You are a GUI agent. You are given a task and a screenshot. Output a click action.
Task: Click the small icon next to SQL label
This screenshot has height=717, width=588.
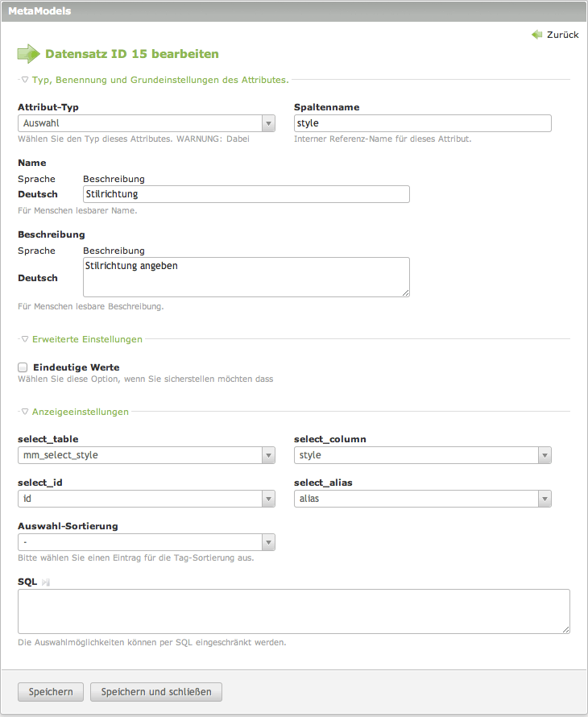(47, 582)
